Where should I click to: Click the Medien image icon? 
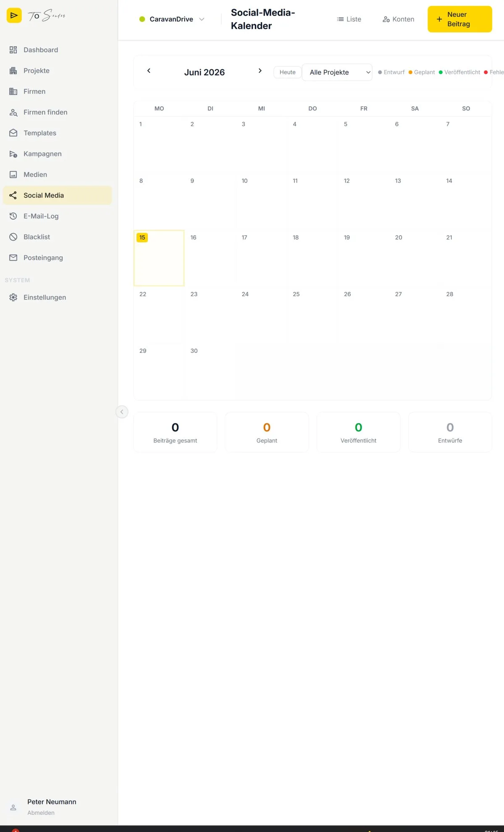coord(13,175)
